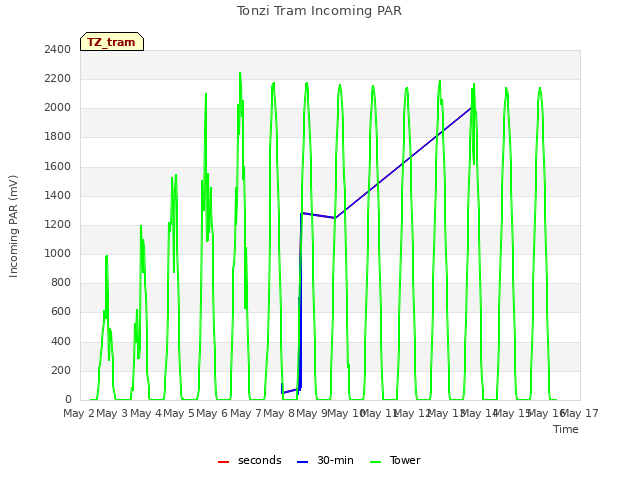This screenshot has width=640, height=480.
Task: Click the May 17 x-axis tick label
Action: pos(580,413)
